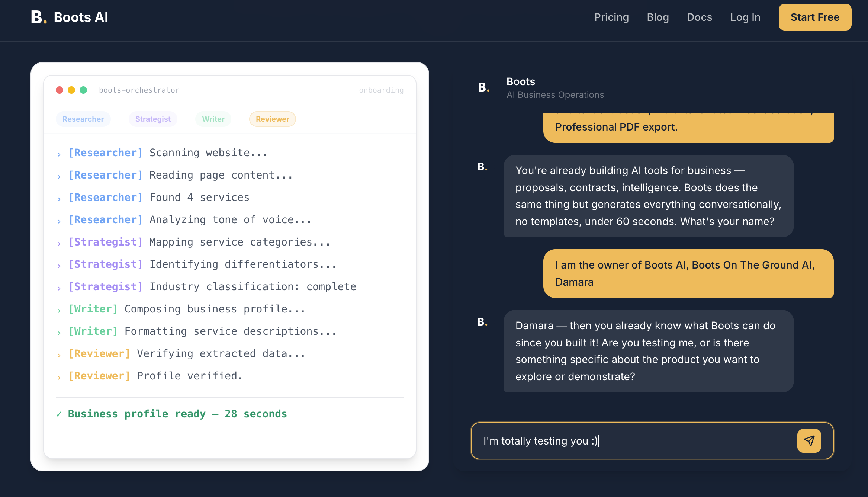Viewport: 868px width, 497px height.
Task: Select the Log In link
Action: point(745,17)
